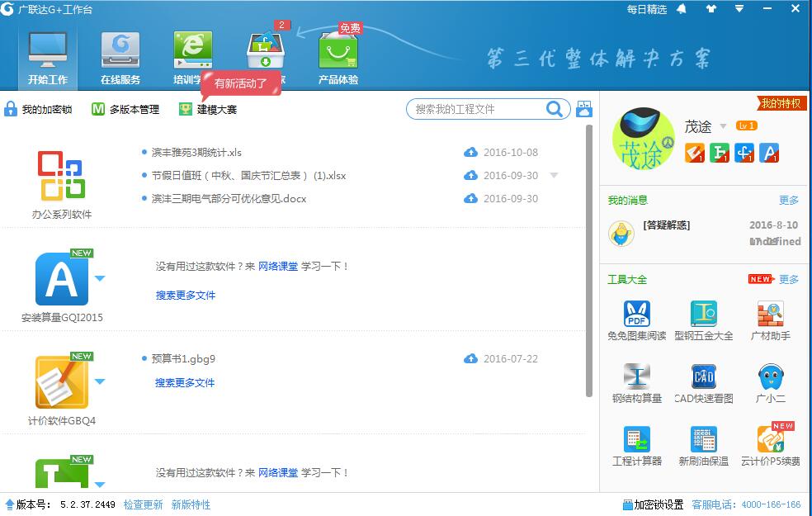Click green badge icon under username

point(720,153)
